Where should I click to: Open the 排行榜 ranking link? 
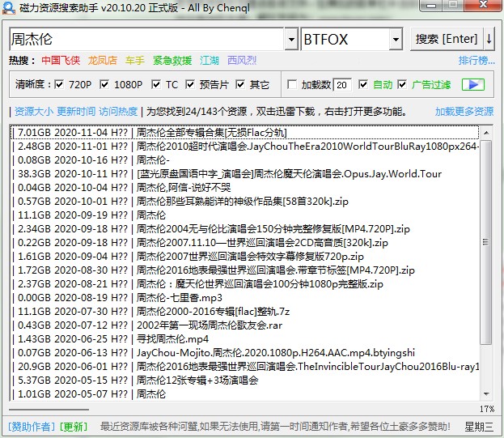pyautogui.click(x=476, y=61)
